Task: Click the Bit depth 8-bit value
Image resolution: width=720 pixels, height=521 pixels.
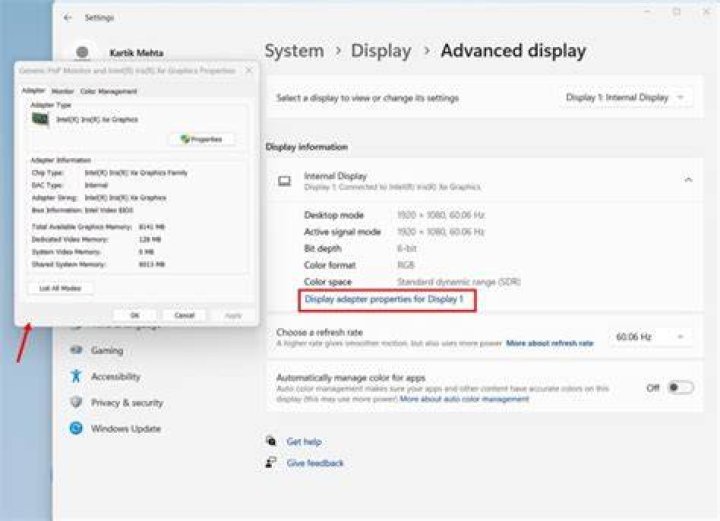Action: click(x=407, y=248)
